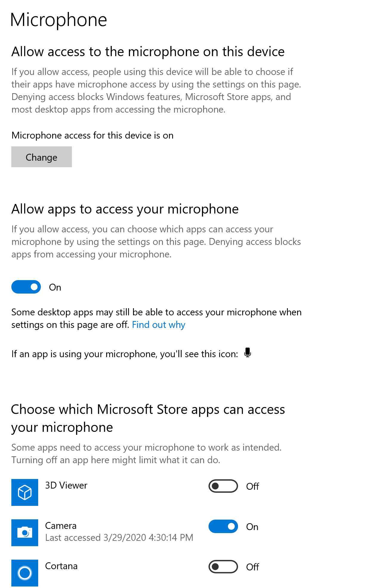Click the microphone-in-use indicator icon

coord(247,353)
